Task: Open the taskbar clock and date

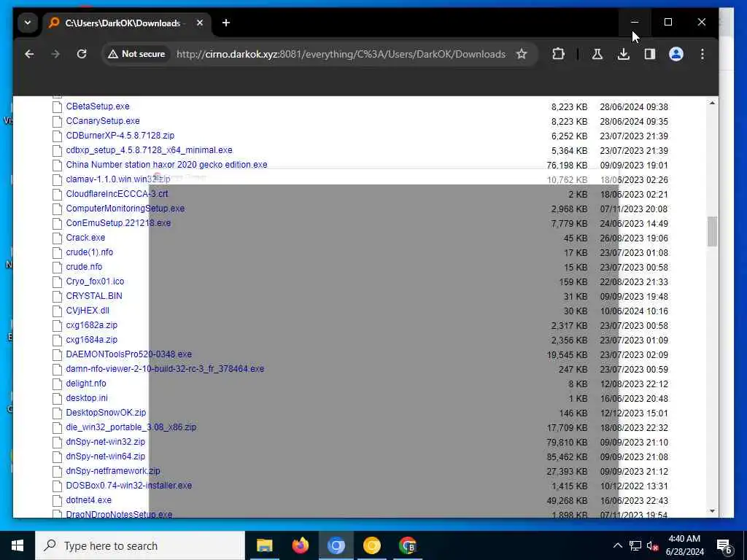Action: click(x=684, y=545)
